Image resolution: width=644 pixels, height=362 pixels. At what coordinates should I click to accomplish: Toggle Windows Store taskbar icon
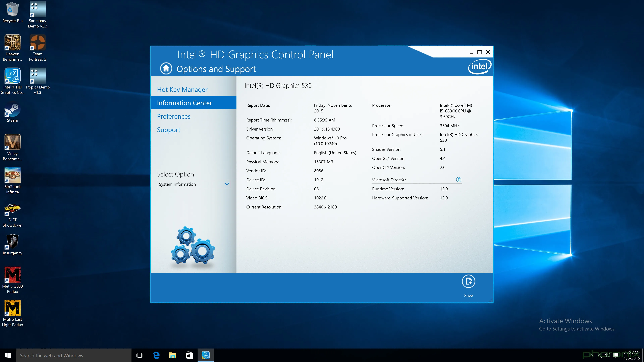[189, 355]
